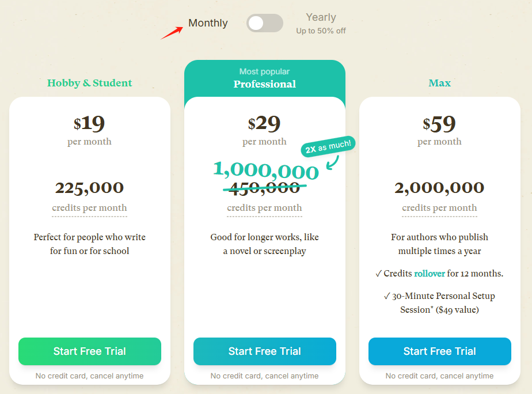Select Monthly billing option
Image resolution: width=532 pixels, height=394 pixels.
coord(208,23)
